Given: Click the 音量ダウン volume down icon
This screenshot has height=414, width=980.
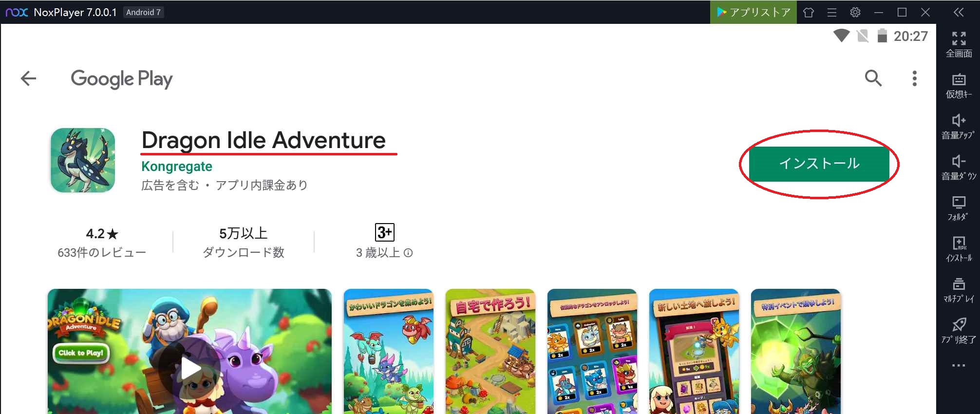Looking at the screenshot, I should [959, 168].
